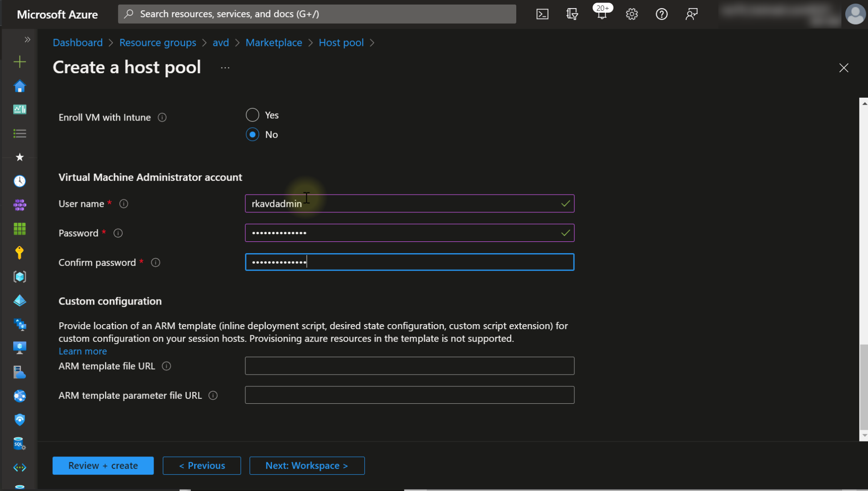Click the green plus create resource icon
Viewport: 868px width, 491px height.
tap(20, 62)
